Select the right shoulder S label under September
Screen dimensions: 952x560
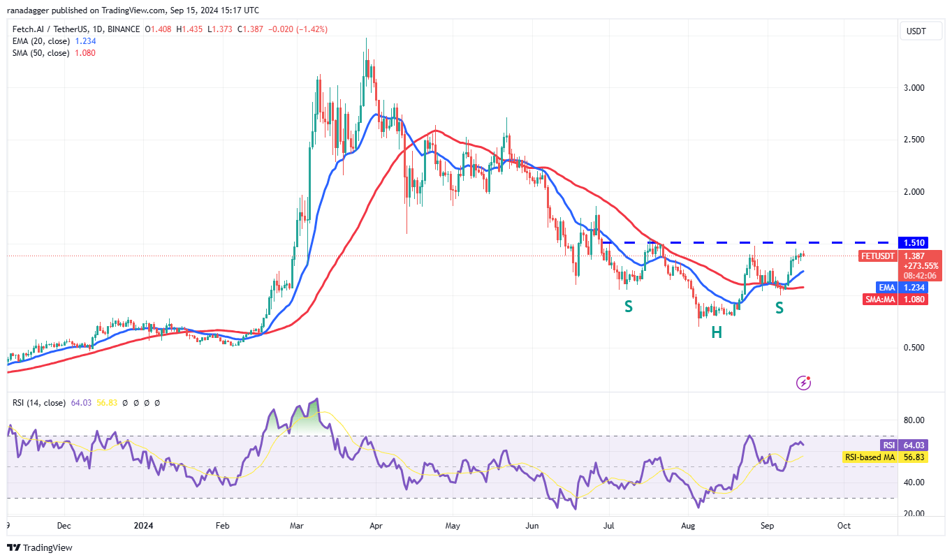[x=779, y=307]
